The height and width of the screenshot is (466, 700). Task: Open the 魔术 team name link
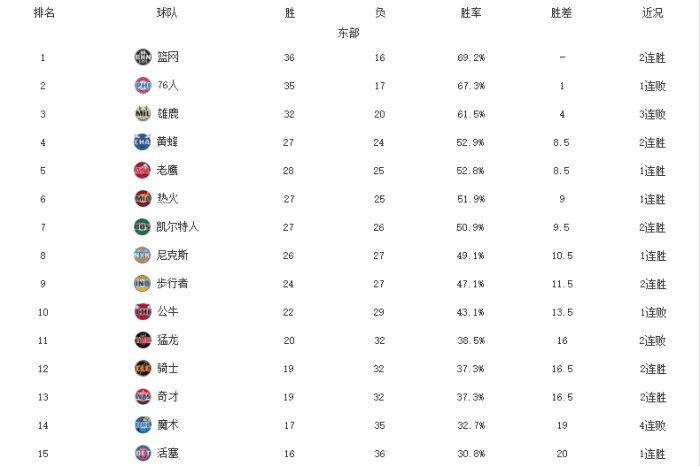click(x=168, y=425)
